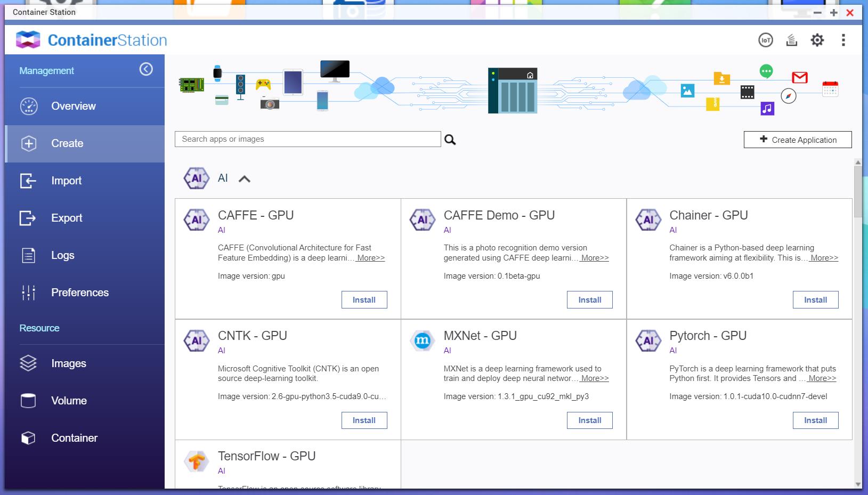
Task: Expand CAFFE - GPU description with More>>
Action: coord(370,258)
